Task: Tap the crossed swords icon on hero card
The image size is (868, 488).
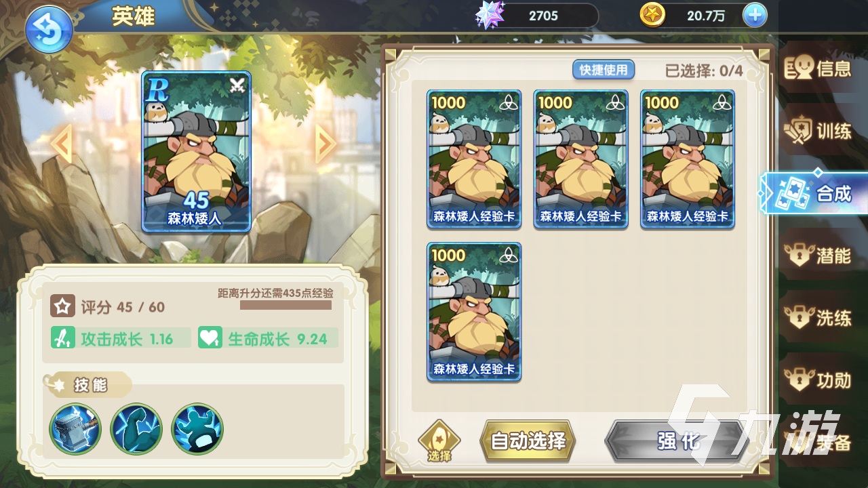Action: click(237, 85)
